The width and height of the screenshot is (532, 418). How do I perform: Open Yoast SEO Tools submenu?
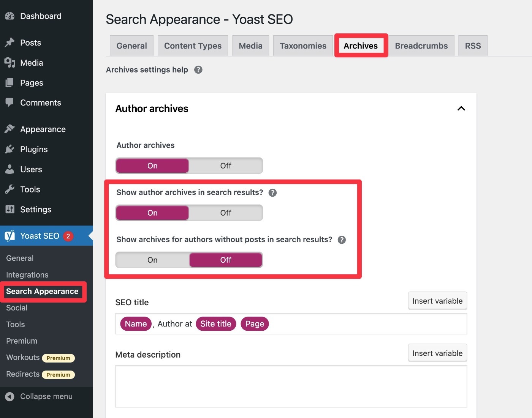coord(16,325)
